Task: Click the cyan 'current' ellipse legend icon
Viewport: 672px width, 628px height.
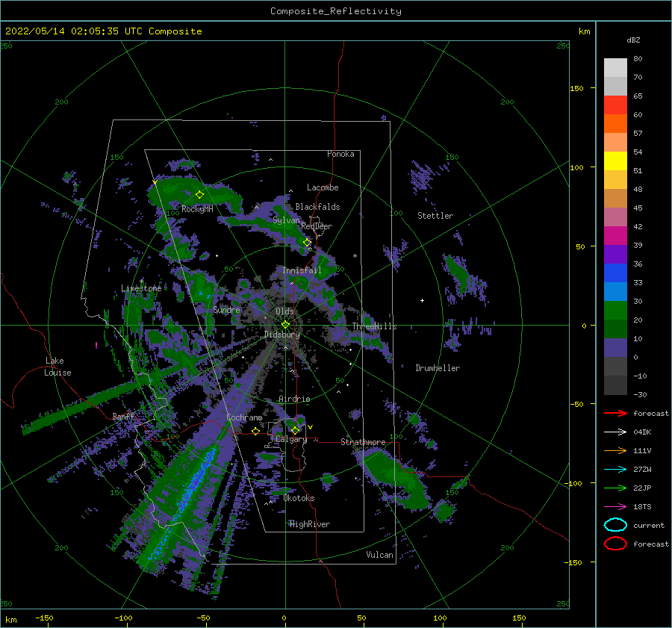Action: pos(615,525)
